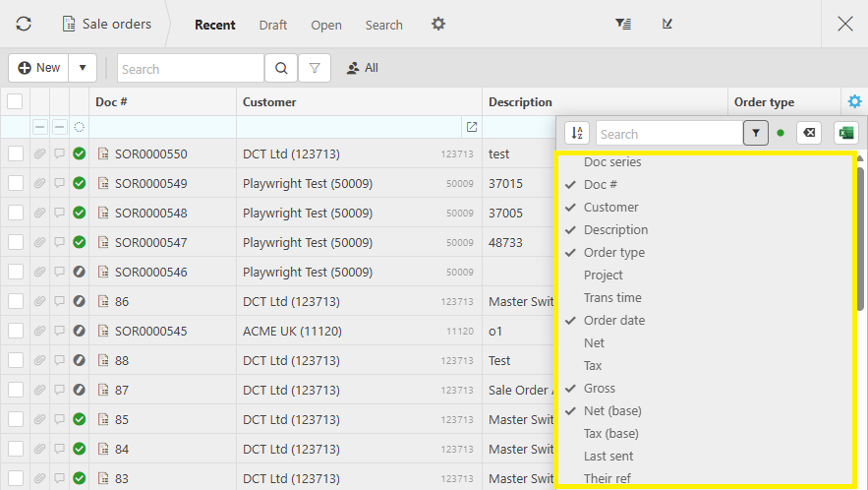This screenshot has width=868, height=490.
Task: Open the dropdown arrow beside New
Action: [x=83, y=68]
